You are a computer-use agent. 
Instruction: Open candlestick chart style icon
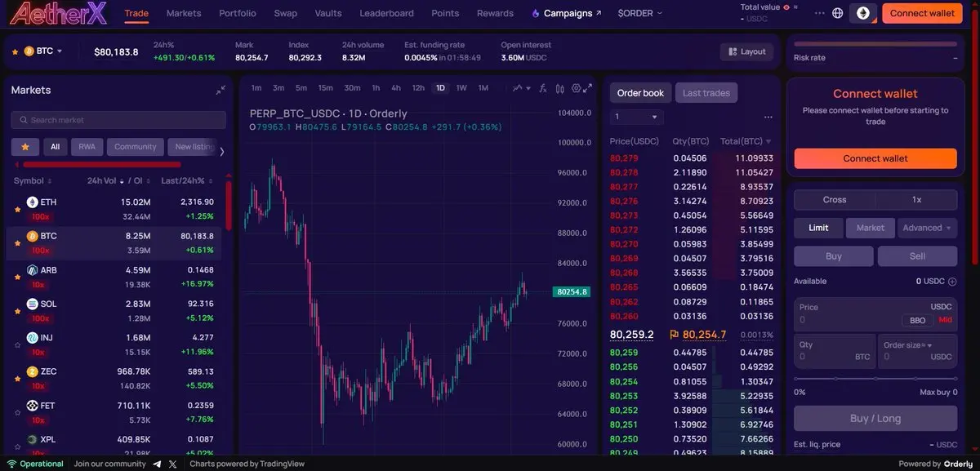click(x=559, y=88)
